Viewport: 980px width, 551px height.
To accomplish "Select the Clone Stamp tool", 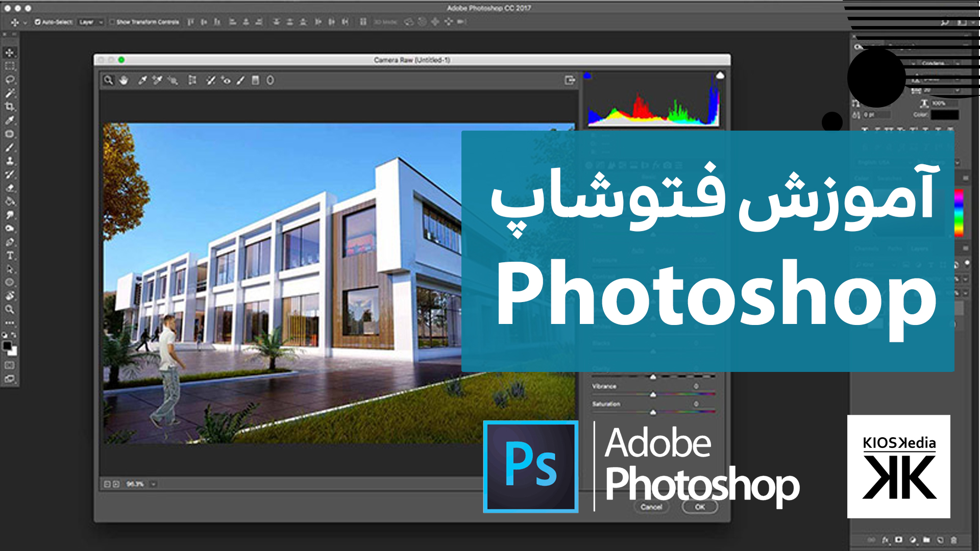I will (x=10, y=161).
